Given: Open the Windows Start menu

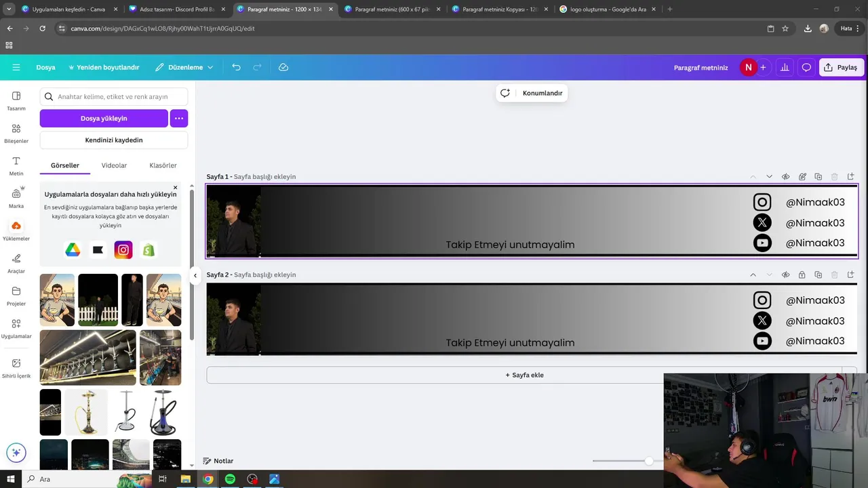Looking at the screenshot, I should (x=11, y=479).
